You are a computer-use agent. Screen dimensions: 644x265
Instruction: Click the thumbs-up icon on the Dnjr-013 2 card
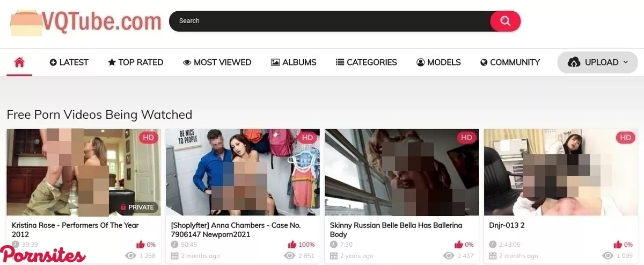[x=618, y=245]
